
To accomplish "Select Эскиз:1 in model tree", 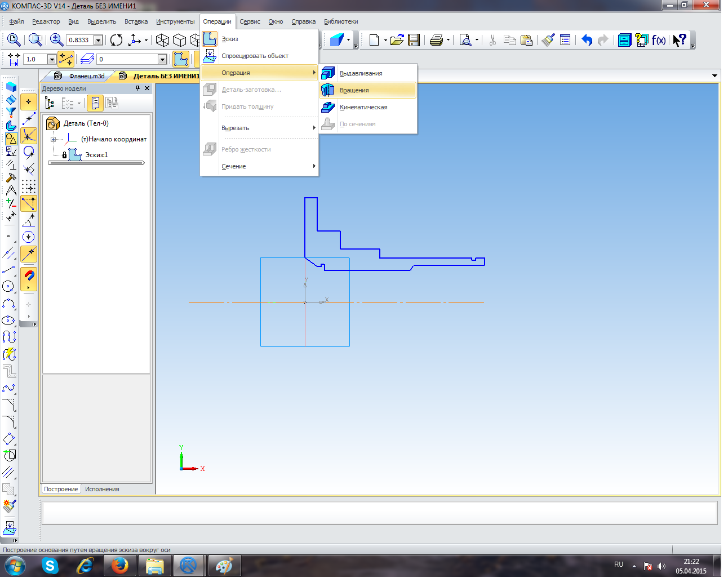I will pos(96,155).
